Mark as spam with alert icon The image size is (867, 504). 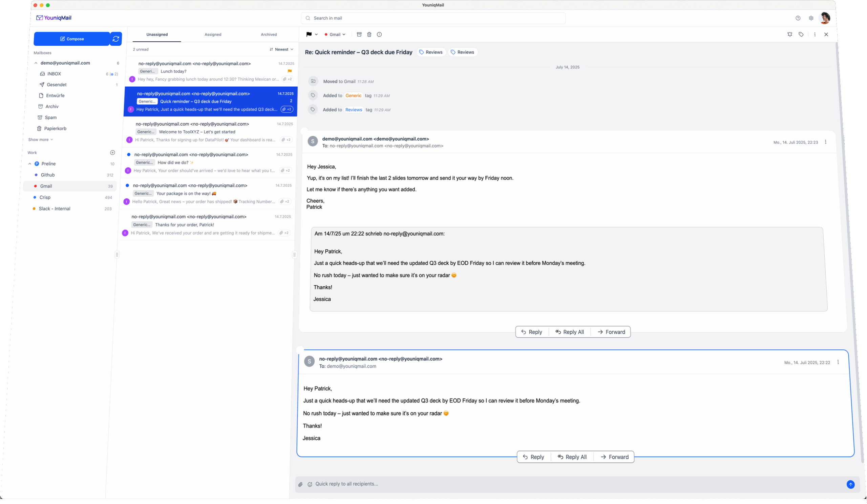(379, 35)
